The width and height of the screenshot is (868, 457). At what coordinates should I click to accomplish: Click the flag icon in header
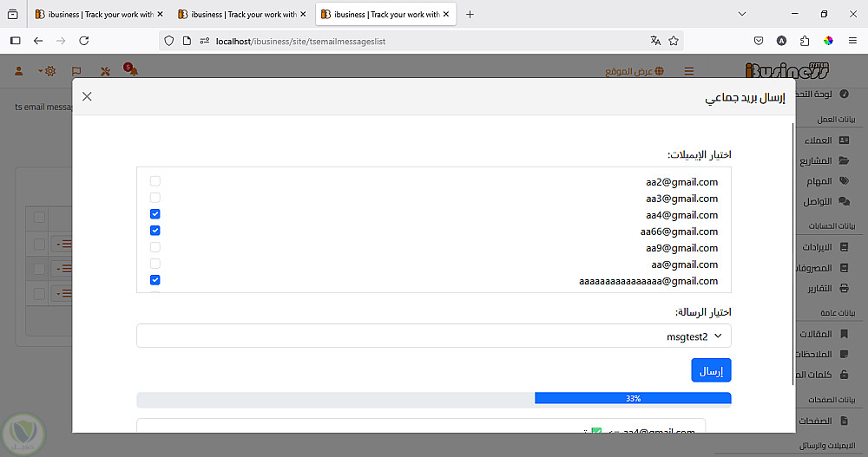pos(76,71)
